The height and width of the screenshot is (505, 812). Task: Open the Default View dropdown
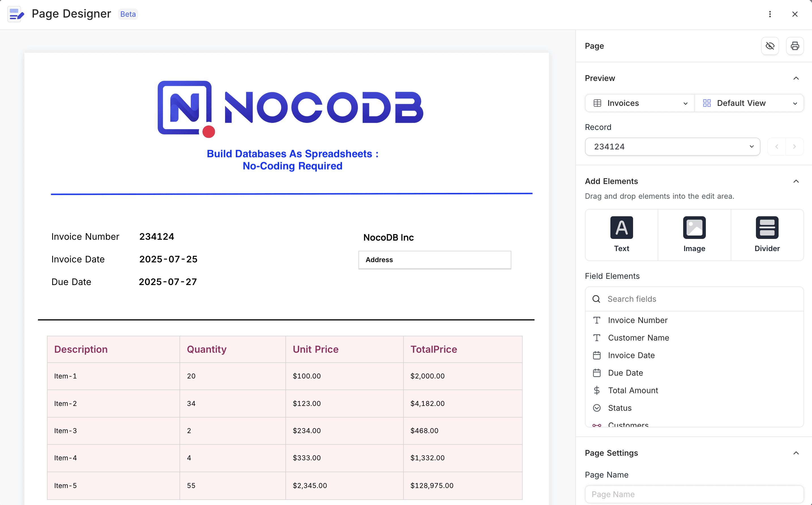pos(749,103)
